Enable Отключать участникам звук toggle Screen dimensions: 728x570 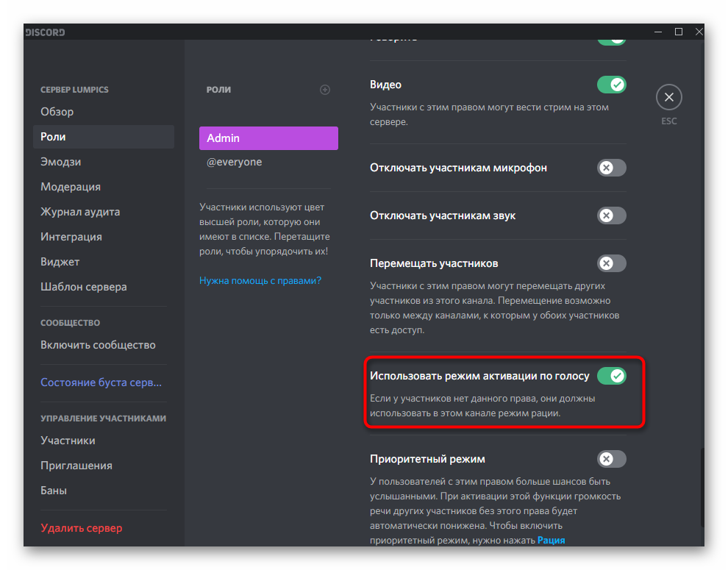(x=611, y=215)
